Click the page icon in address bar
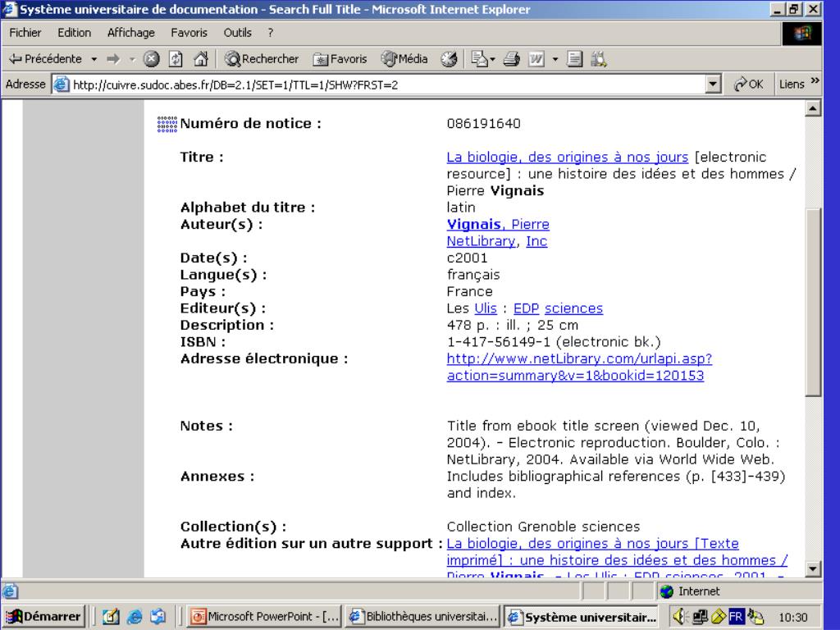Viewport: 840px width, 630px height. pos(62,84)
